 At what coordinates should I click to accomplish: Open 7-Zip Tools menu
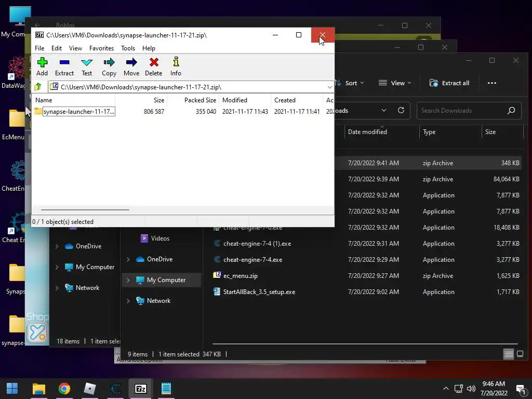128,48
